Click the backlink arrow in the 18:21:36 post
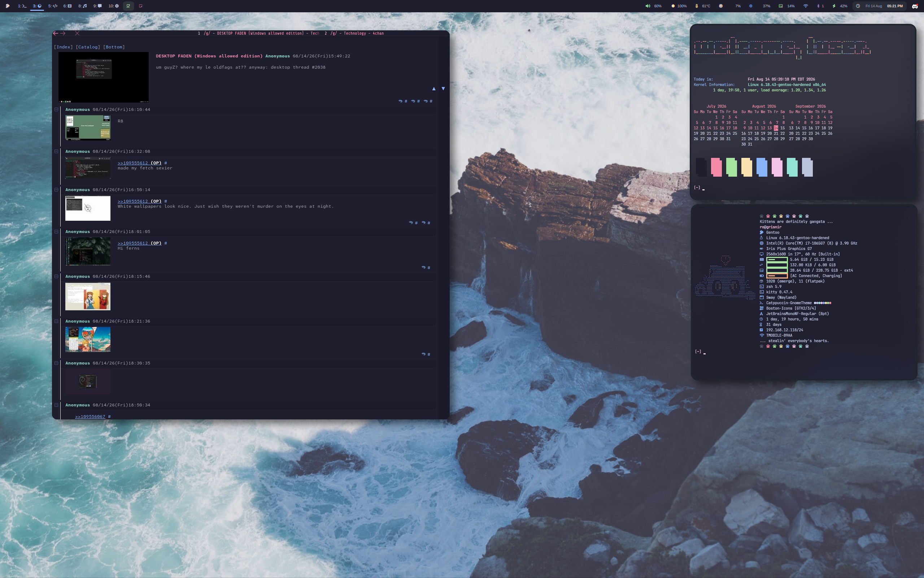924x578 pixels. tap(423, 354)
